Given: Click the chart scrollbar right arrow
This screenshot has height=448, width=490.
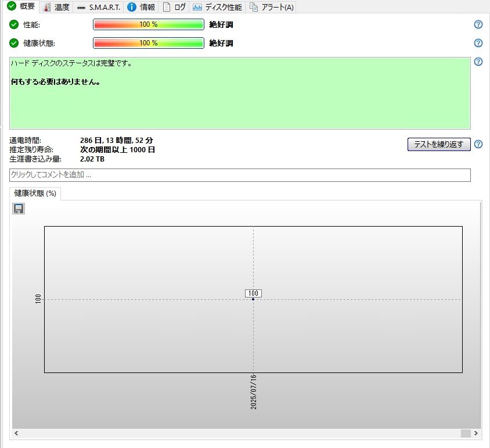Looking at the screenshot, I should pos(475,433).
